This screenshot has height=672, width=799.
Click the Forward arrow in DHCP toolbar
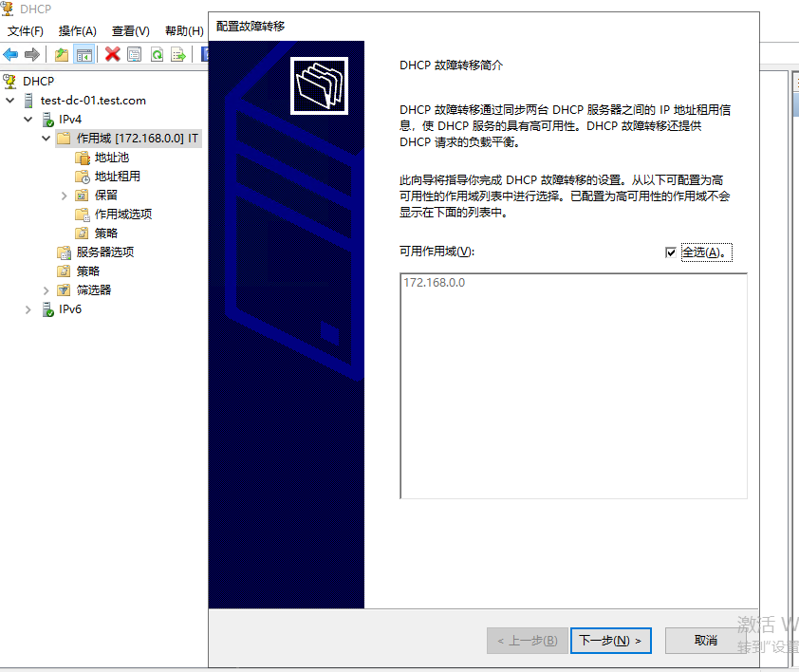click(x=32, y=54)
